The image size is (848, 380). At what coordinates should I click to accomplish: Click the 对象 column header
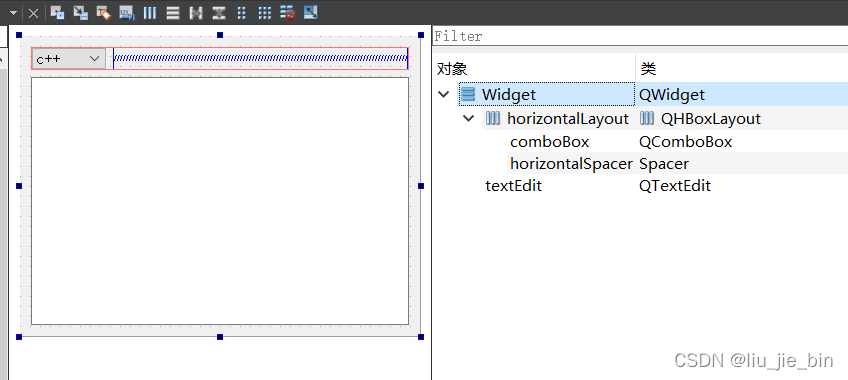452,69
